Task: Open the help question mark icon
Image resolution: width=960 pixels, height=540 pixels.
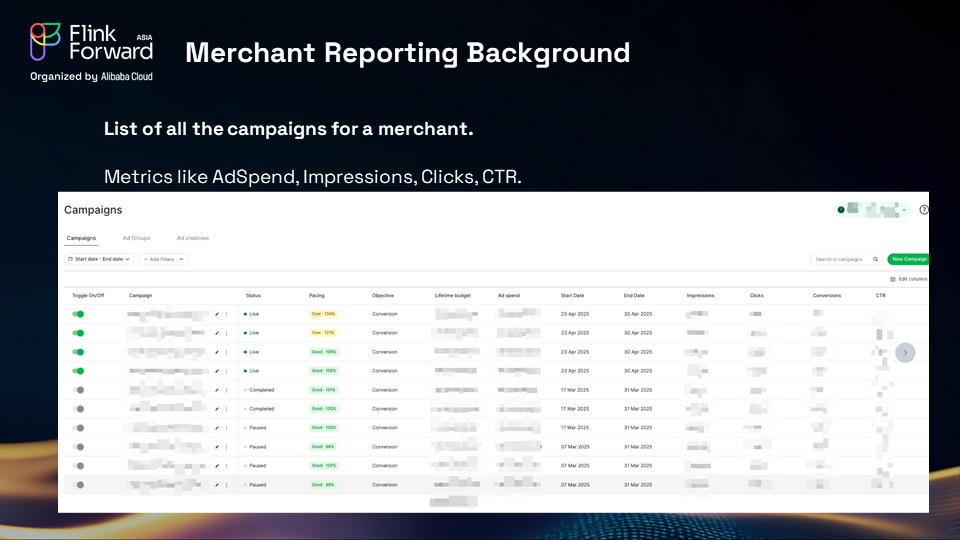Action: pos(924,210)
